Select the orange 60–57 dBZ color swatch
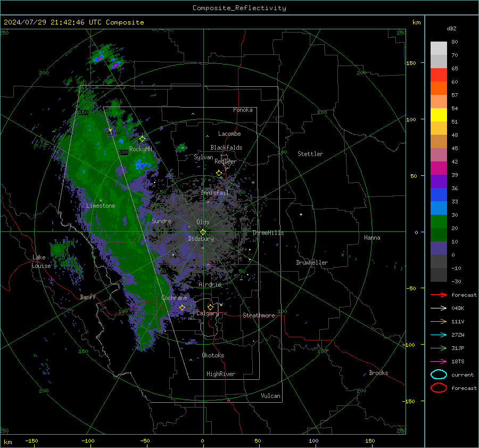This screenshot has height=448, width=479. pos(439,88)
